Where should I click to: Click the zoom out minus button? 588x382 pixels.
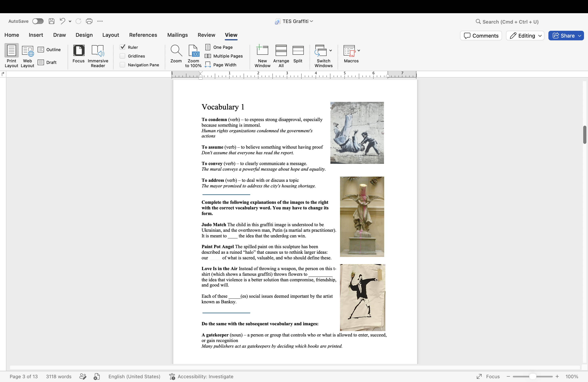[x=508, y=376]
